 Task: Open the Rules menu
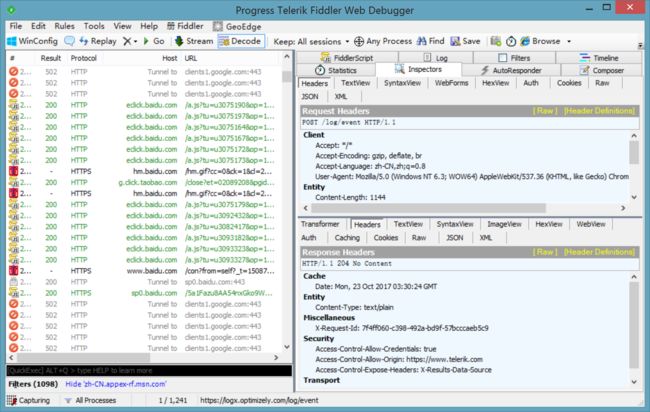64,26
